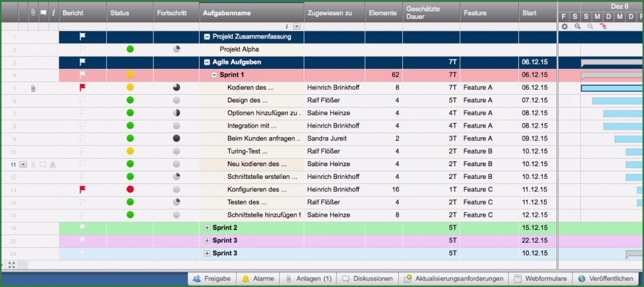Click the Aktualisierungsanforderungen button
The width and height of the screenshot is (644, 287).
coord(453,278)
